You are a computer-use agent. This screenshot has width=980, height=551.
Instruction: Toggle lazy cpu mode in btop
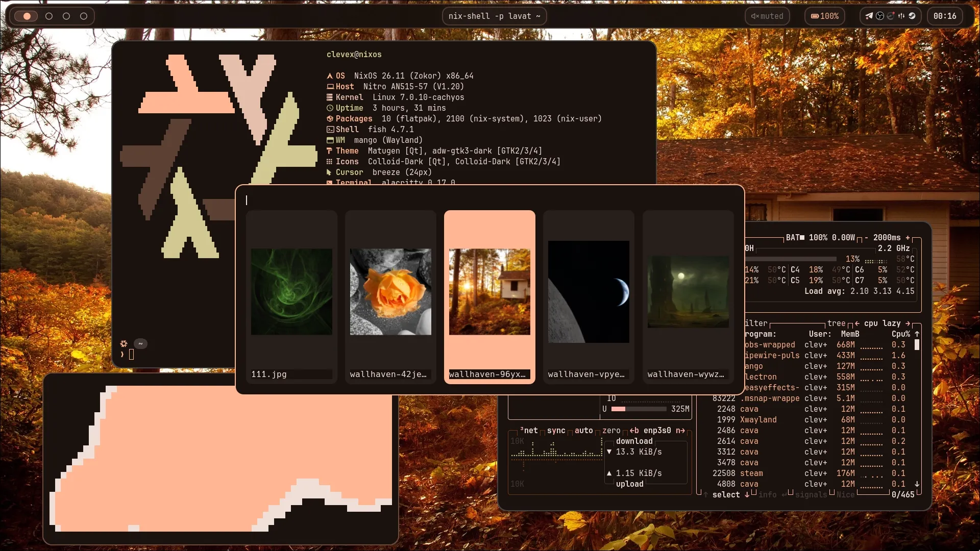(892, 323)
